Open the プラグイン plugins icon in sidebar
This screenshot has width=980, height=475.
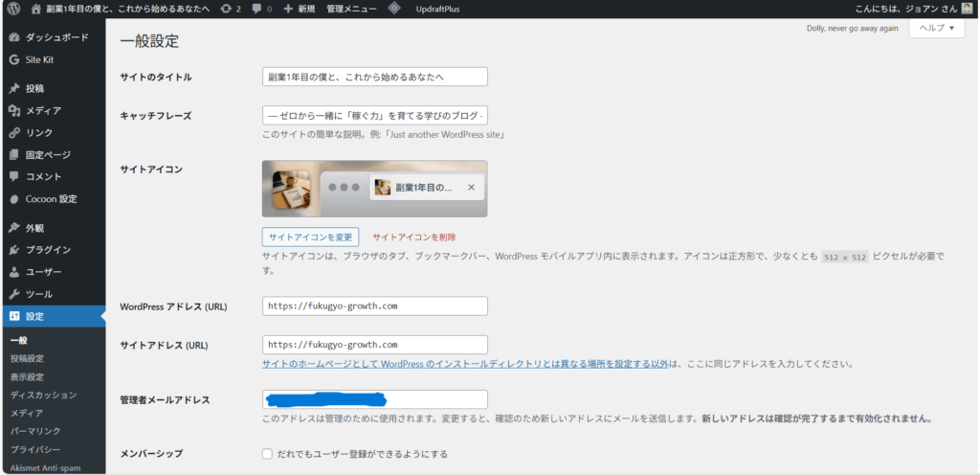[x=13, y=250]
